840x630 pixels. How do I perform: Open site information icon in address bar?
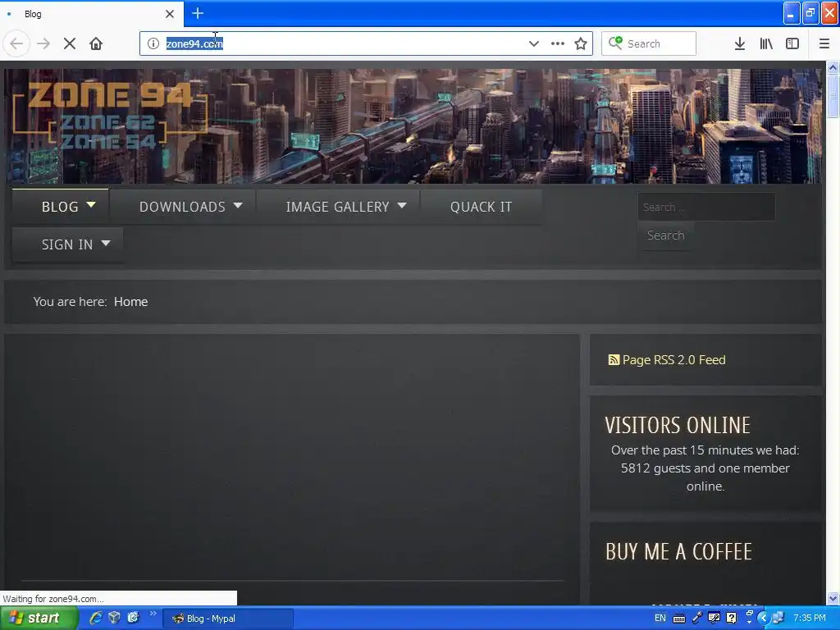pos(153,43)
